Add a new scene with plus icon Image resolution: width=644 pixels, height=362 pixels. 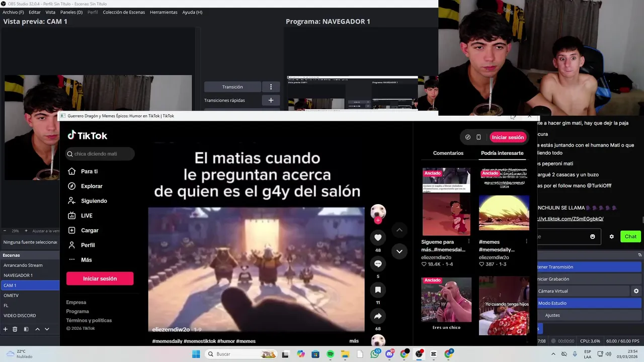6,329
